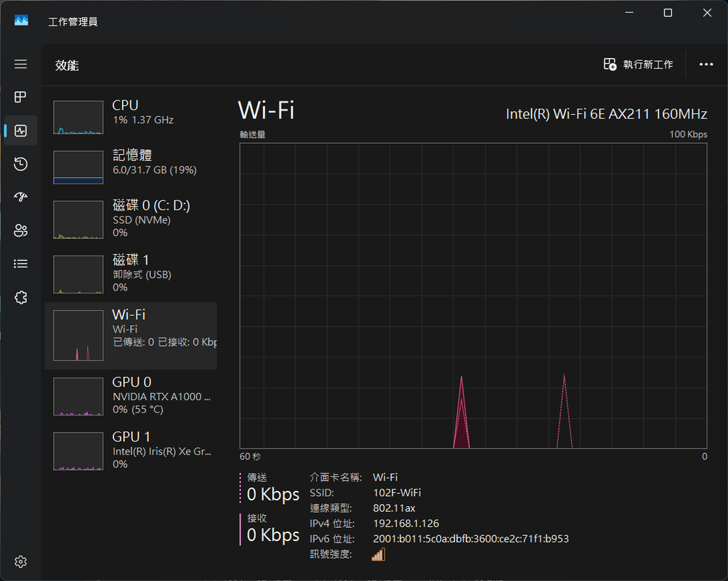Image resolution: width=728 pixels, height=581 pixels.
Task: Click the CPU mini graph thumbnail
Action: (x=78, y=118)
